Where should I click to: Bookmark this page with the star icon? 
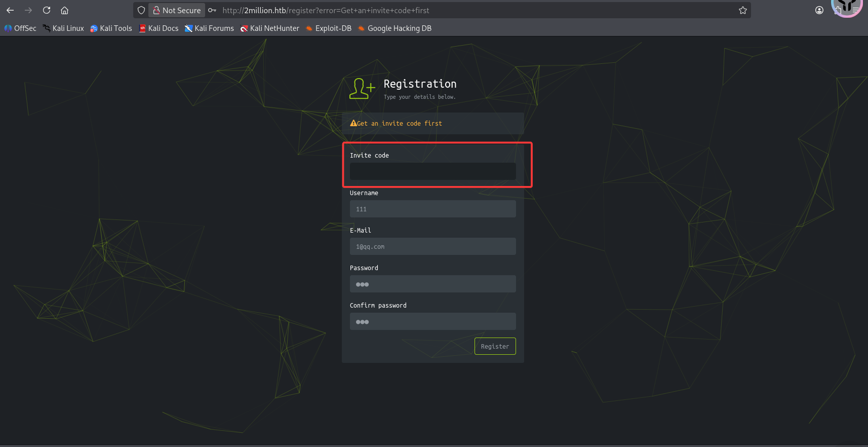point(742,10)
